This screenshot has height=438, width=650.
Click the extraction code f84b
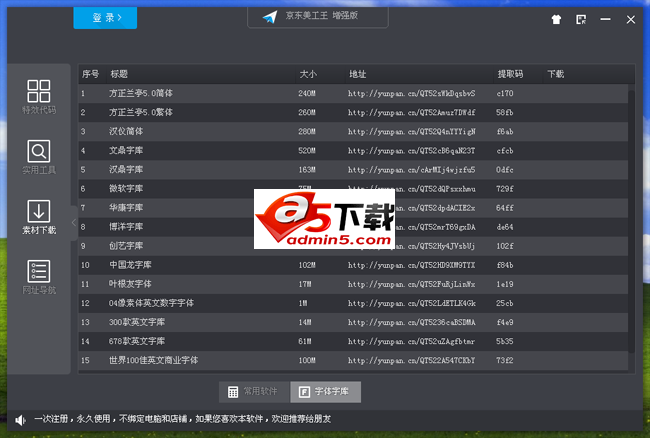click(504, 265)
